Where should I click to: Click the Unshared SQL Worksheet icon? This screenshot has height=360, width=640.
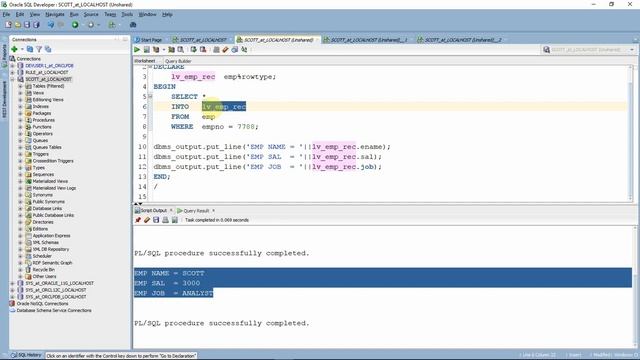pyautogui.click(x=216, y=50)
